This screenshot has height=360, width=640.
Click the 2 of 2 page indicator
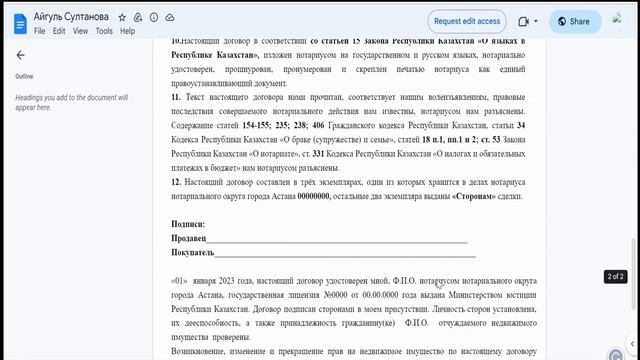(616, 277)
